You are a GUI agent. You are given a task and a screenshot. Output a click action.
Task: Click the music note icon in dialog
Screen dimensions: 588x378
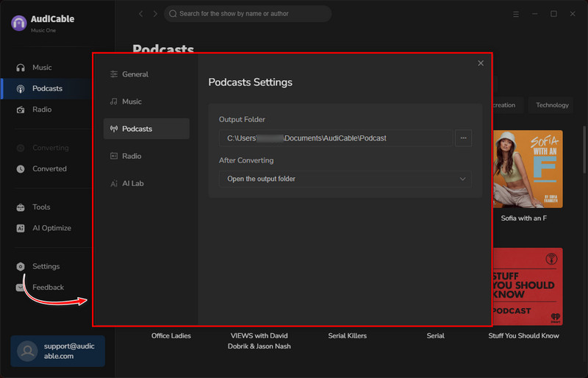click(x=114, y=101)
